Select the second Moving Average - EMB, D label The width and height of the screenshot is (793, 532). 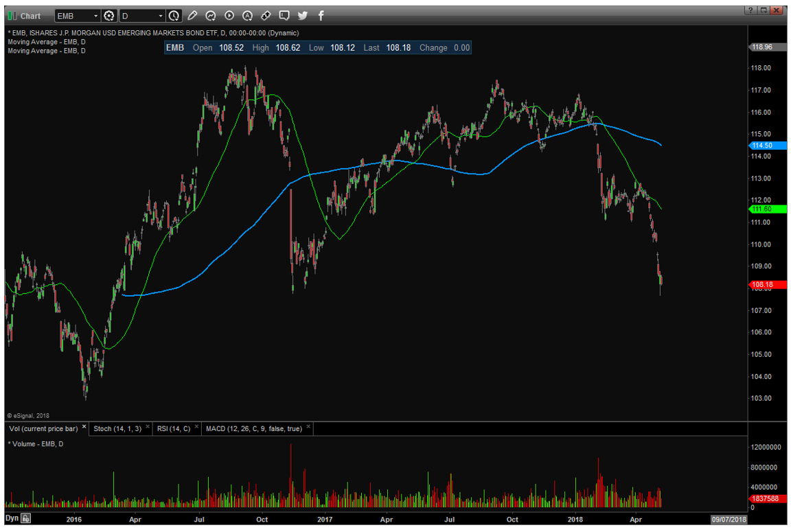point(47,51)
